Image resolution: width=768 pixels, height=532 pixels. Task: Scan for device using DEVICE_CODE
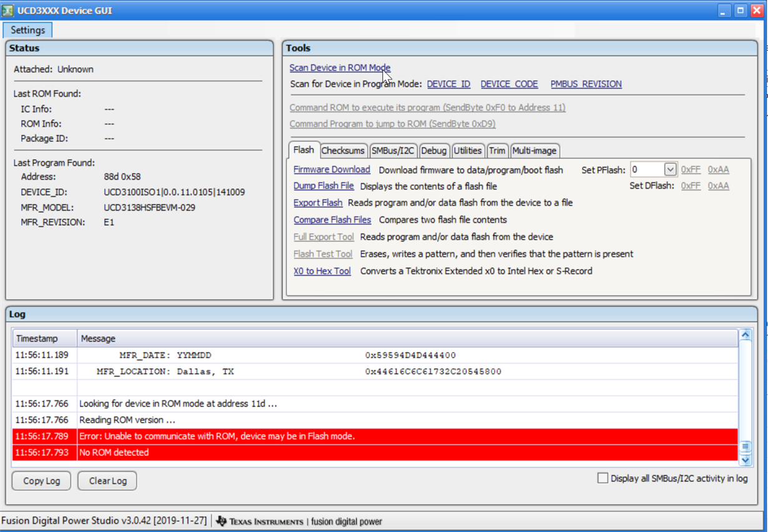[x=509, y=84]
